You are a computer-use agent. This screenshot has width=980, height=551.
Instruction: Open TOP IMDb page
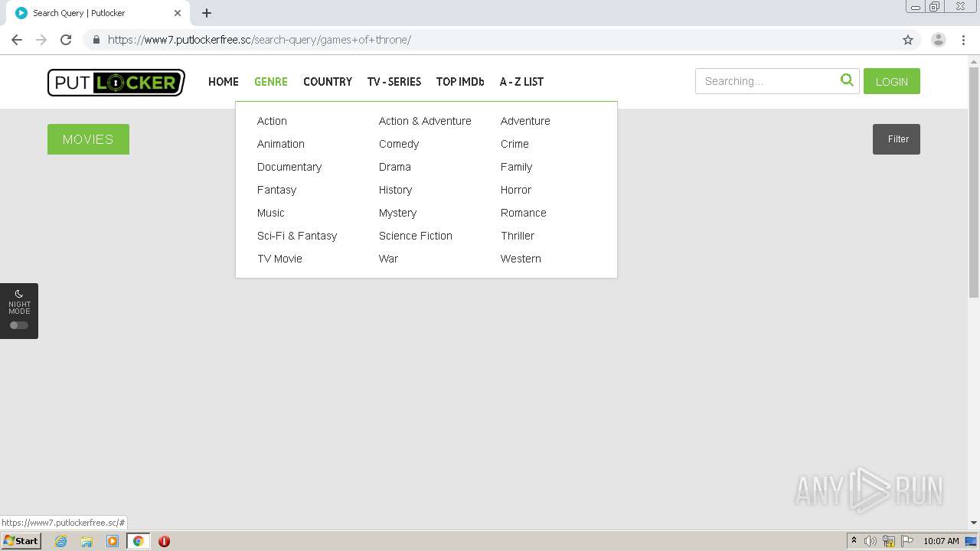[x=460, y=82]
